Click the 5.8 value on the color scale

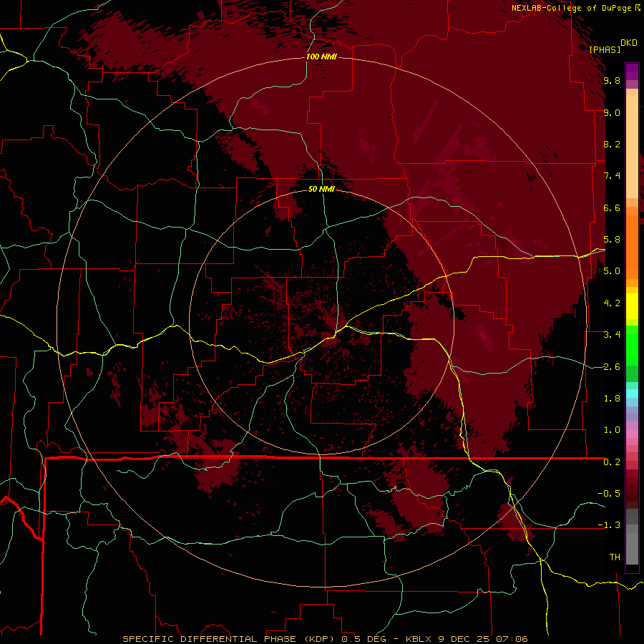click(612, 240)
